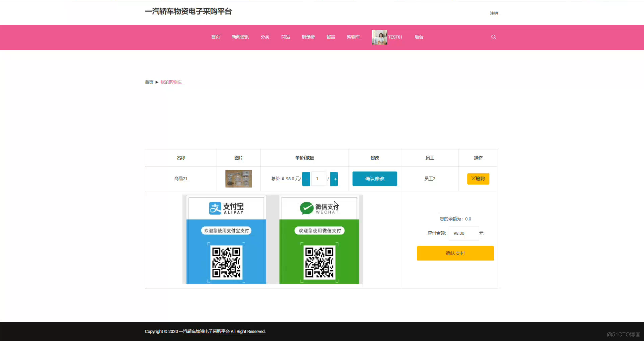The width and height of the screenshot is (644, 341).
Task: Click the footer copyright text
Action: pyautogui.click(x=205, y=332)
